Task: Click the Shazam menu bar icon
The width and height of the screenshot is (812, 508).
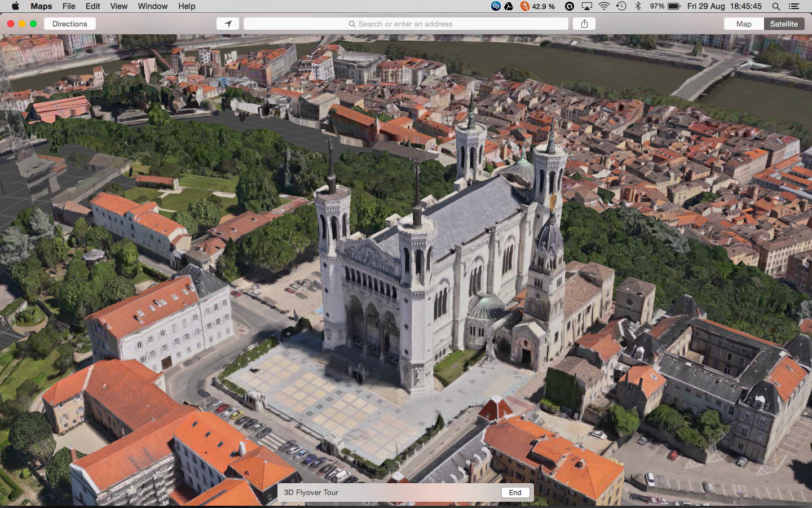Action: (496, 6)
